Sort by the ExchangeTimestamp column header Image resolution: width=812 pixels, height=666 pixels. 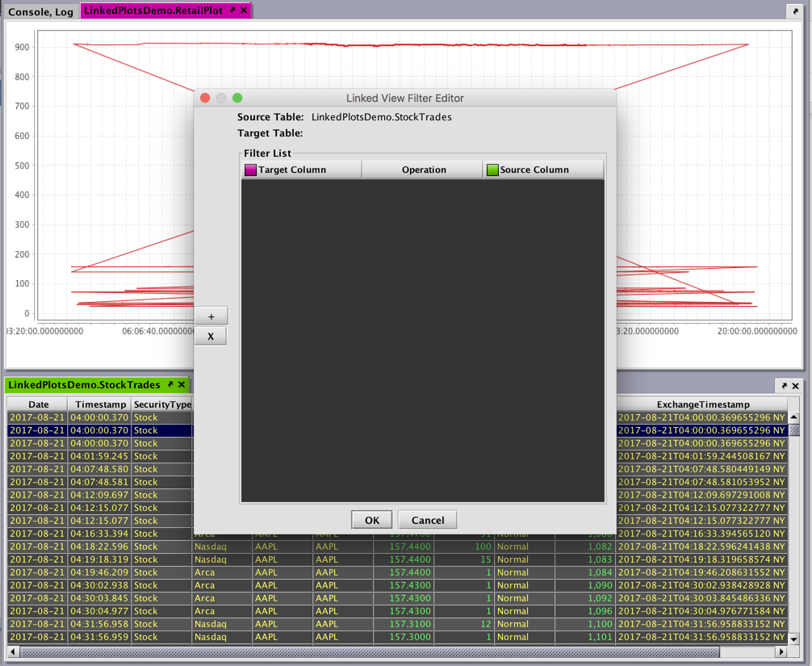point(702,404)
